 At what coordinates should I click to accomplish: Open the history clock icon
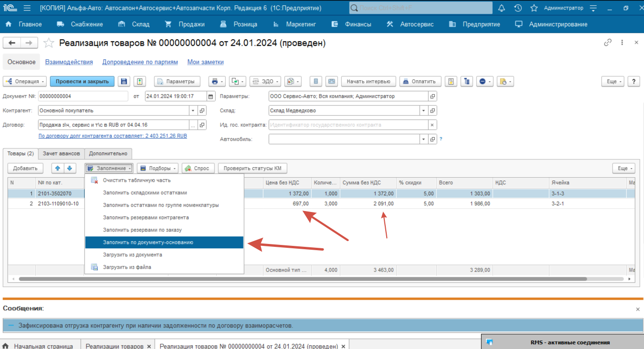(x=518, y=8)
